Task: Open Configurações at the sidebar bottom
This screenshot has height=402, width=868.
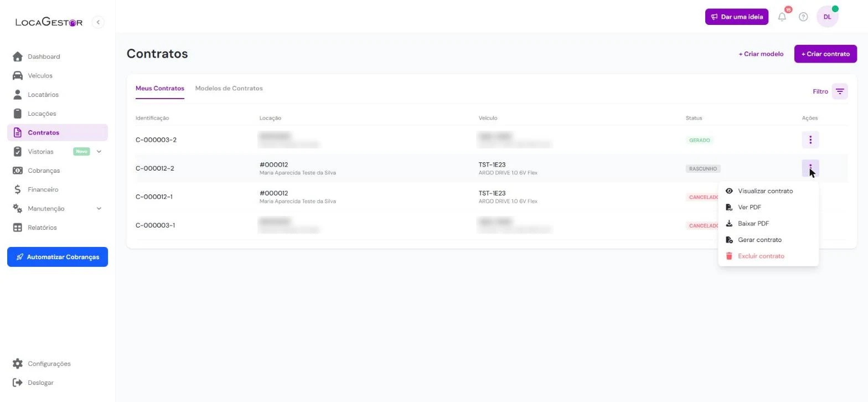Action: point(58,364)
